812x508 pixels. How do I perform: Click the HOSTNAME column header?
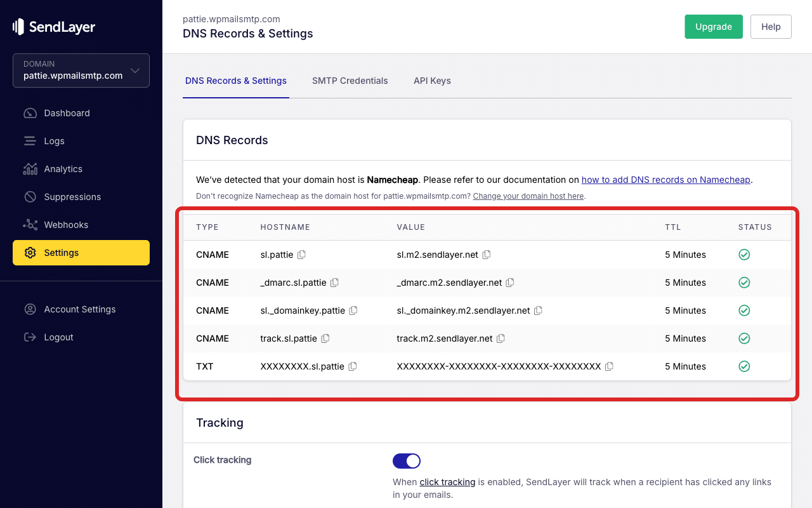285,227
